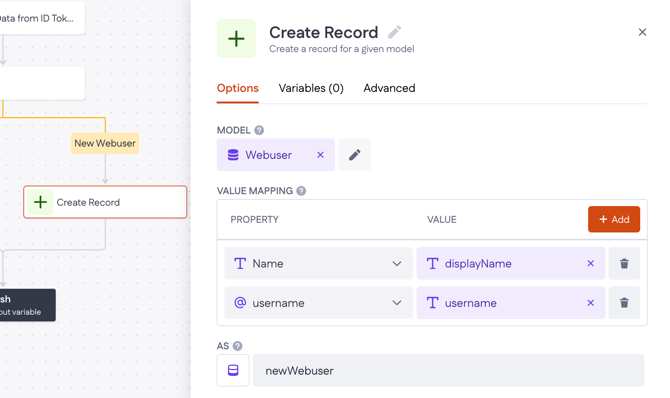
Task: Delete the username mapping row
Action: tap(624, 303)
